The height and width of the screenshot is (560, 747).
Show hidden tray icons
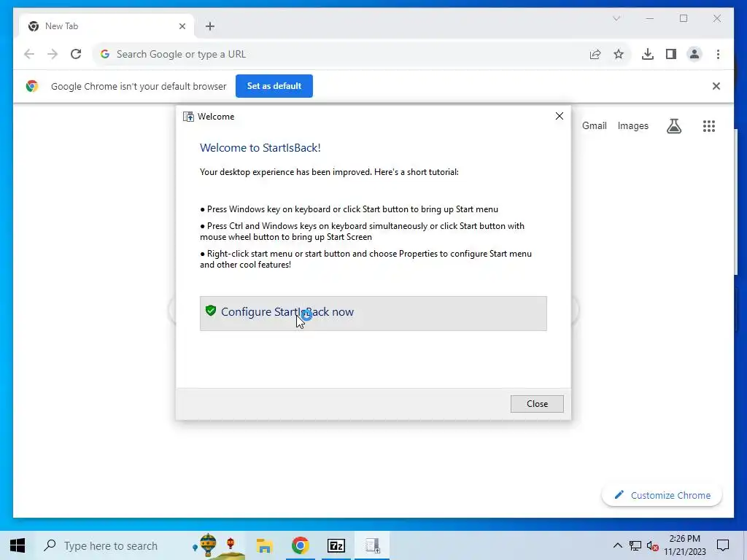pyautogui.click(x=617, y=545)
